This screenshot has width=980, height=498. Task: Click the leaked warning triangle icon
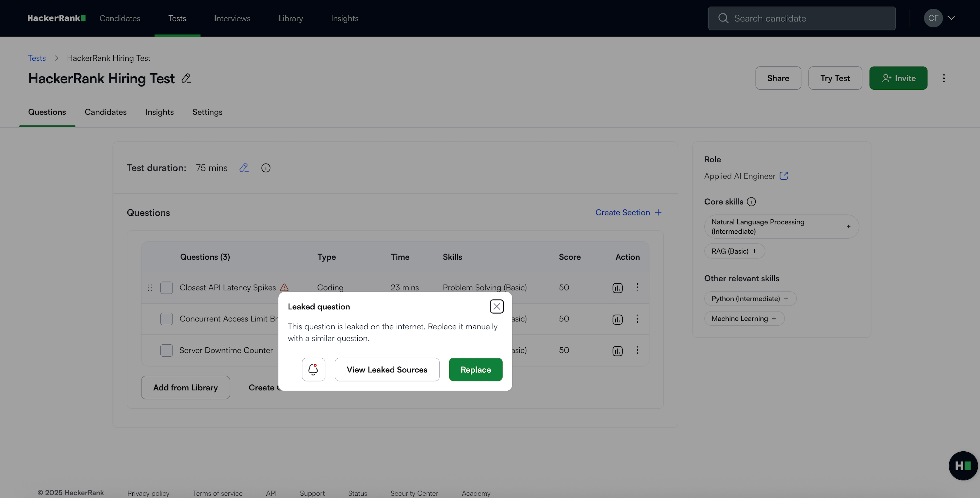284,288
